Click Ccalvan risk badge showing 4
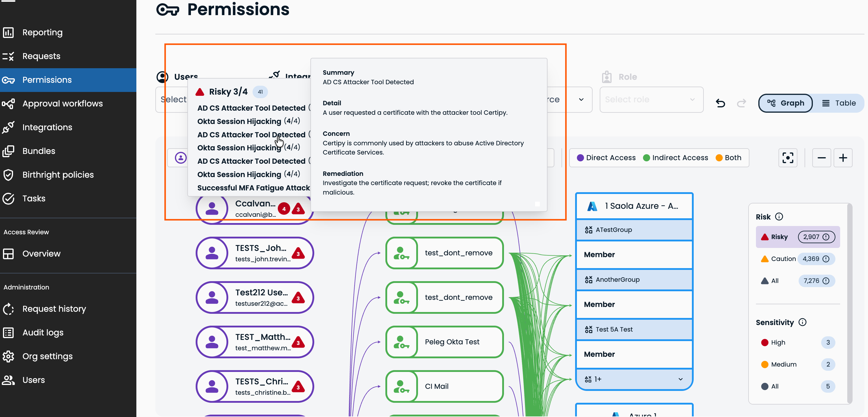This screenshot has width=868, height=417. tap(284, 209)
